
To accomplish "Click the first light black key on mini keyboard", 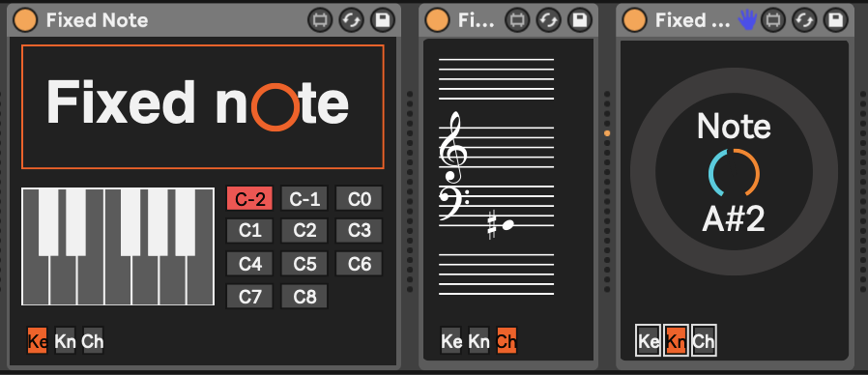I will click(48, 222).
